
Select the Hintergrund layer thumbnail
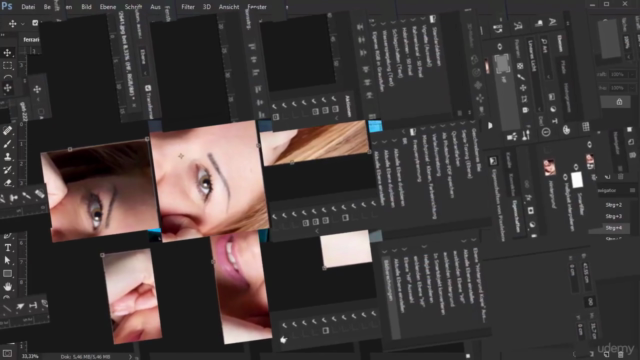tap(549, 167)
